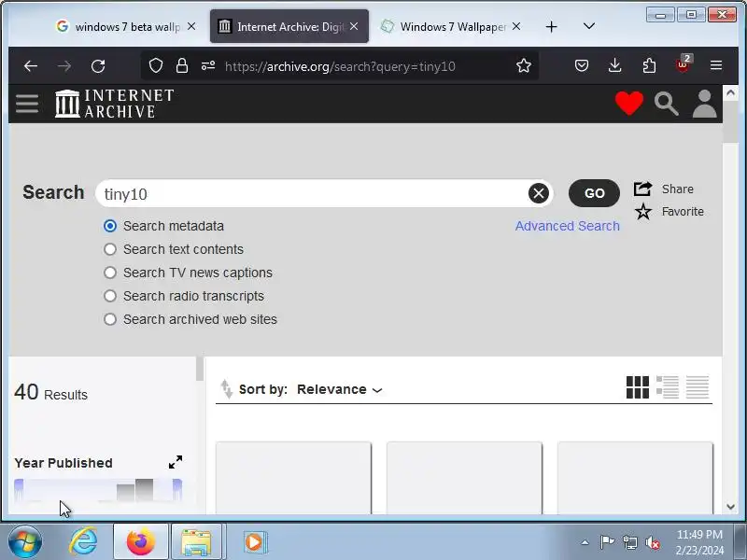
Task: Clear the tiny10 search field
Action: [x=539, y=193]
